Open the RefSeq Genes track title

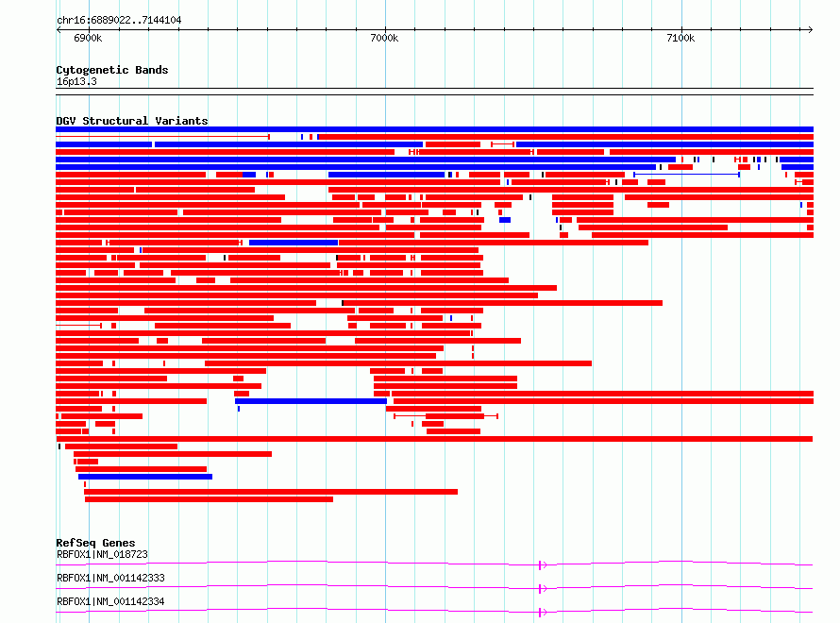coord(95,543)
